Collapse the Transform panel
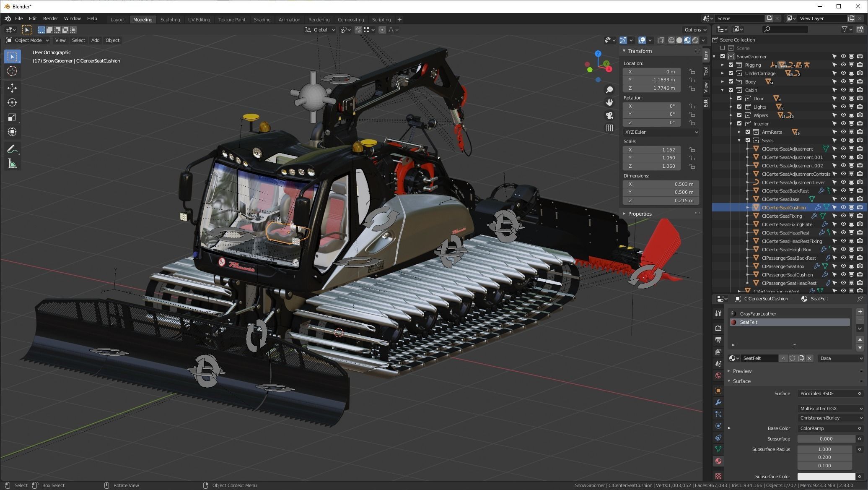Image resolution: width=868 pixels, height=490 pixels. [624, 51]
